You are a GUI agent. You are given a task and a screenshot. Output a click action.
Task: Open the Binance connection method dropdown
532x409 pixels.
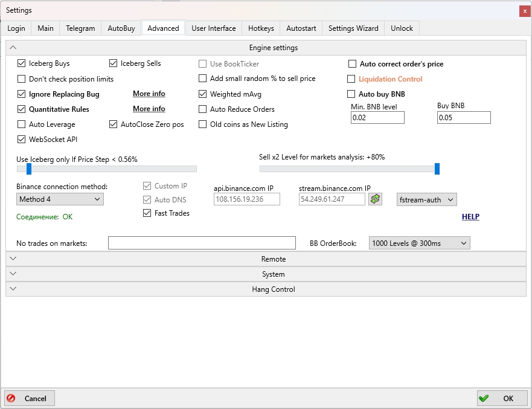pyautogui.click(x=60, y=199)
